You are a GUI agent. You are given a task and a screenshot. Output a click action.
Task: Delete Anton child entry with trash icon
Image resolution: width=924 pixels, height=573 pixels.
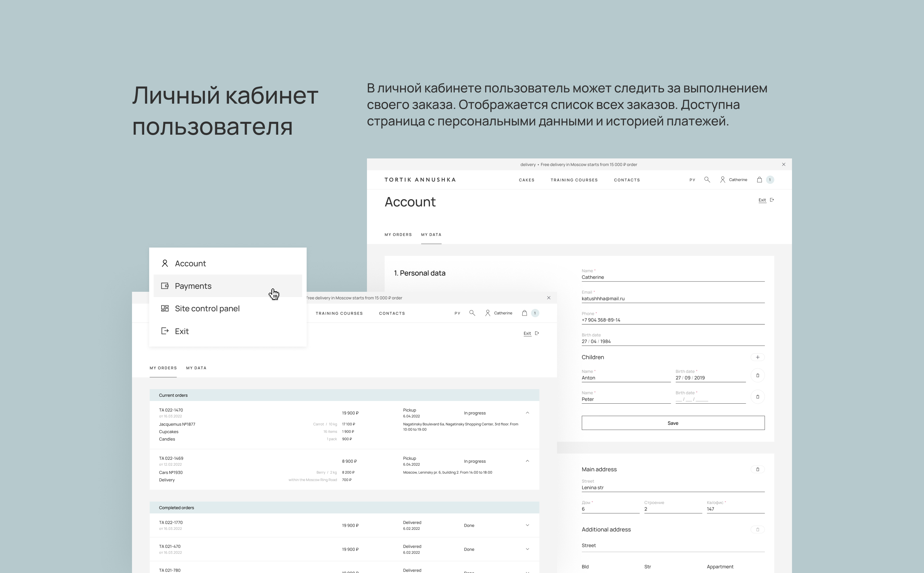click(757, 376)
